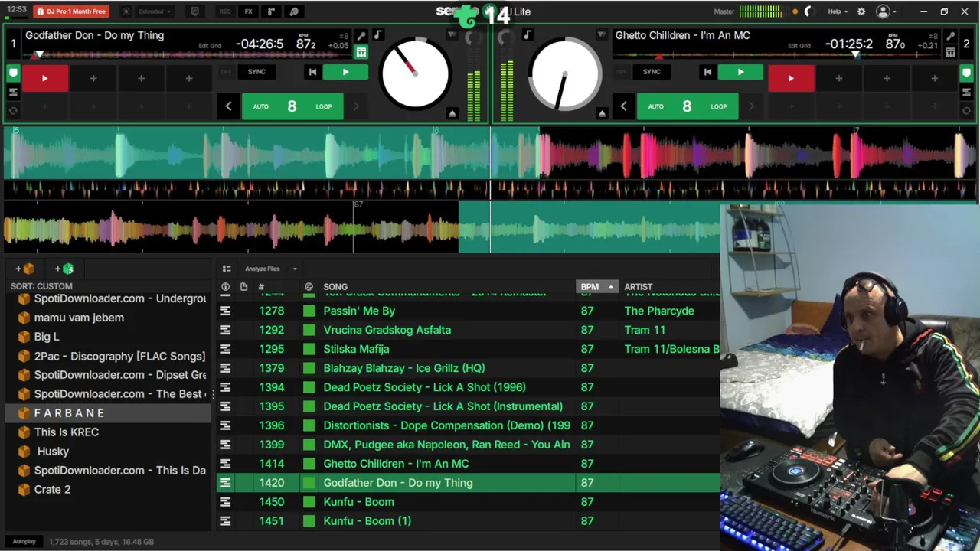Screen dimensions: 980x551
Task: Toggle AUTO 8 LOOP on deck 1
Action: (x=292, y=106)
